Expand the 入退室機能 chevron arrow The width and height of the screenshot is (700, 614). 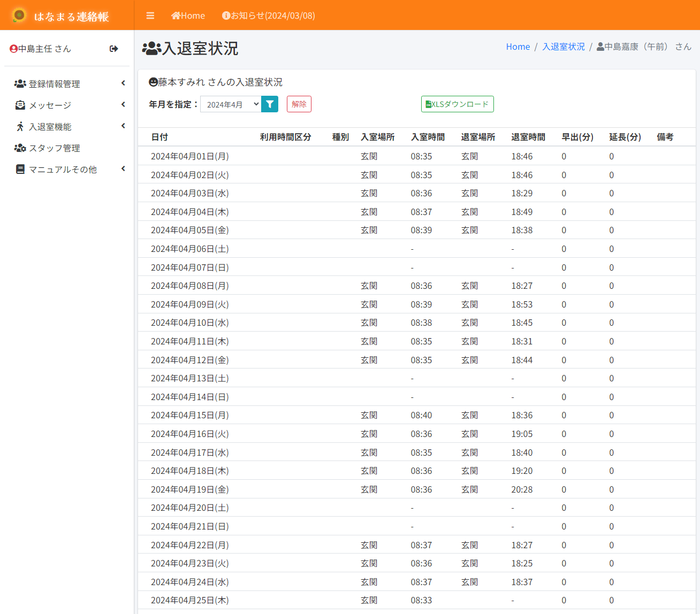123,126
